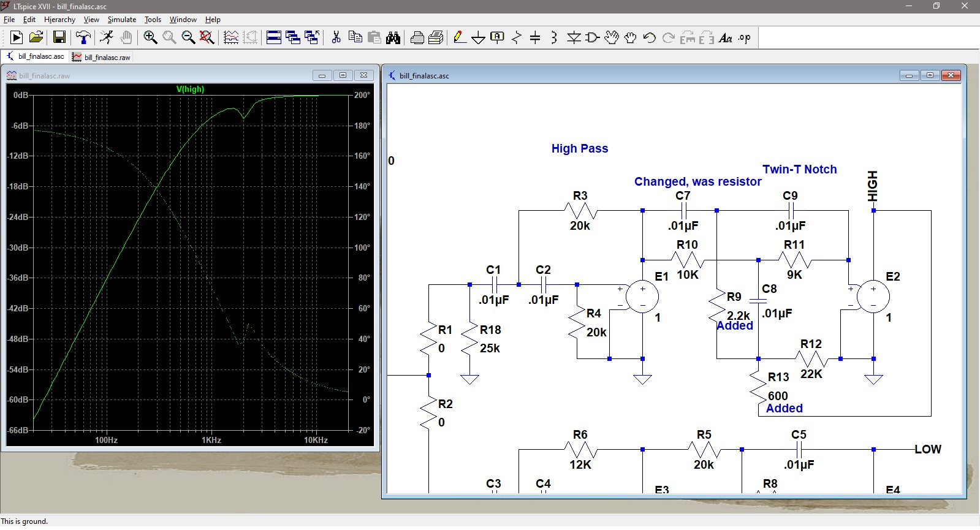The width and height of the screenshot is (980, 530).
Task: Select the Cut scissors tool
Action: tap(336, 38)
